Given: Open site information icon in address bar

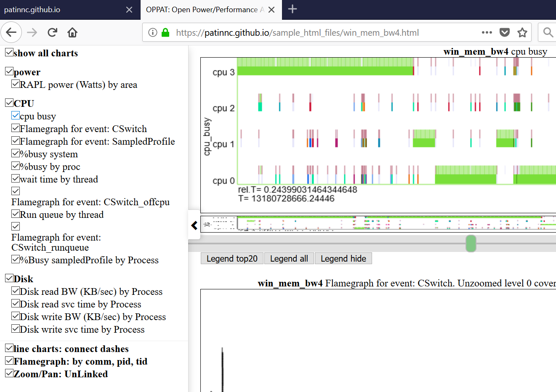Looking at the screenshot, I should 153,32.
